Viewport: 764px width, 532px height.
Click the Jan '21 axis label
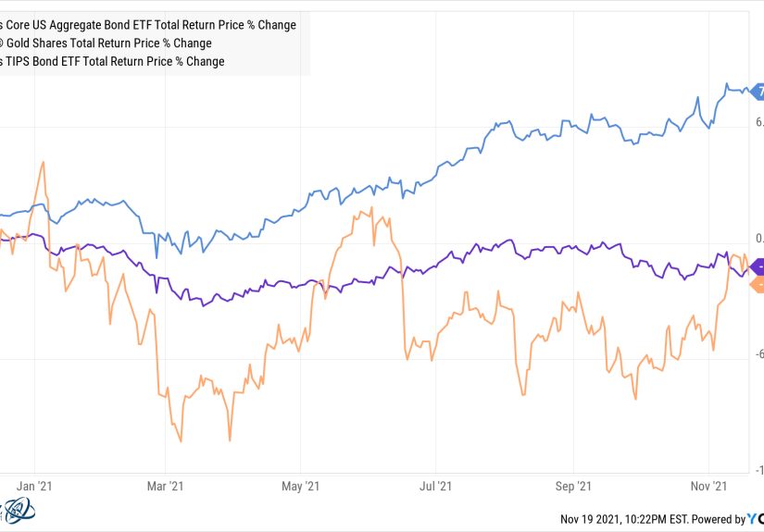point(34,485)
